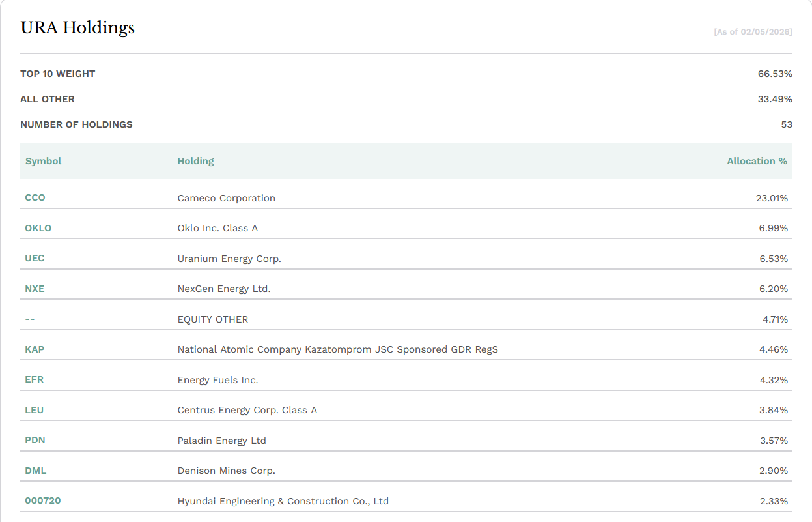Click the Number of Holdings value 53

pyautogui.click(x=787, y=124)
